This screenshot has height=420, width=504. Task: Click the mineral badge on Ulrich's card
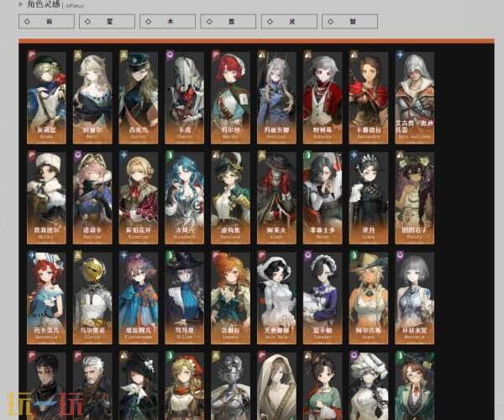coord(77,256)
